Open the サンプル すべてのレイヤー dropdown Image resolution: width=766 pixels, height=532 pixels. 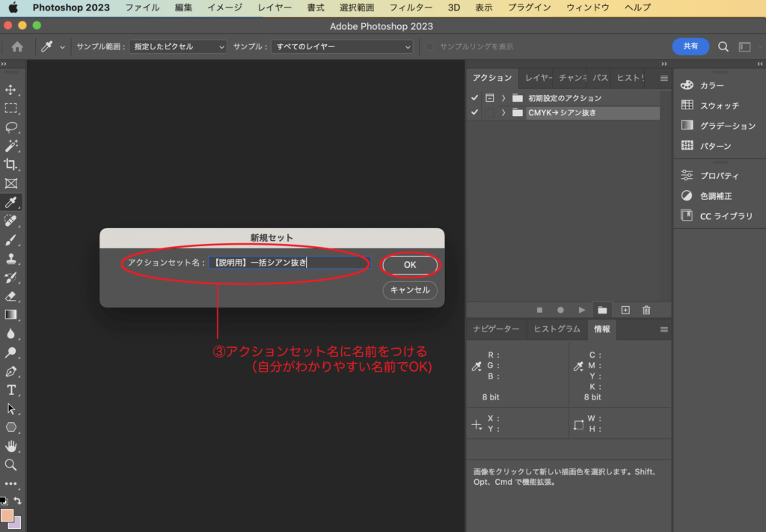342,46
